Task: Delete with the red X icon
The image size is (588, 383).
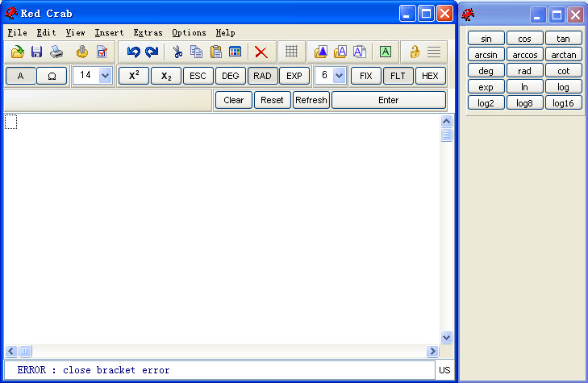Action: tap(261, 52)
